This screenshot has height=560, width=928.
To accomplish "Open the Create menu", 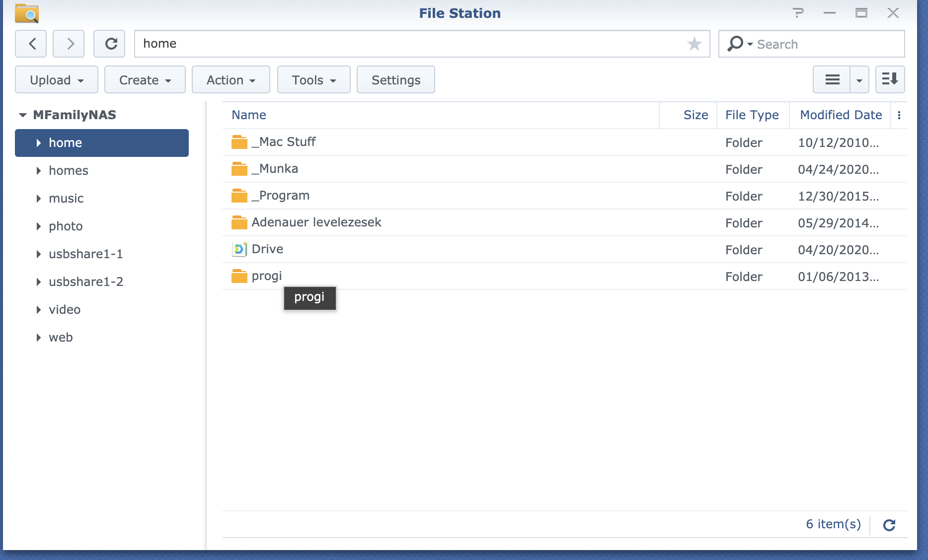I will (x=145, y=79).
